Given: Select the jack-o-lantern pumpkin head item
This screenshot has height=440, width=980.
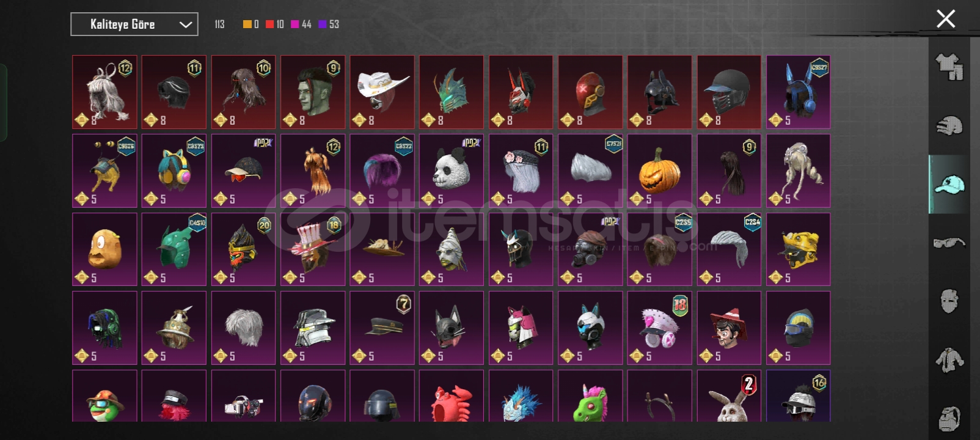Looking at the screenshot, I should coord(660,170).
